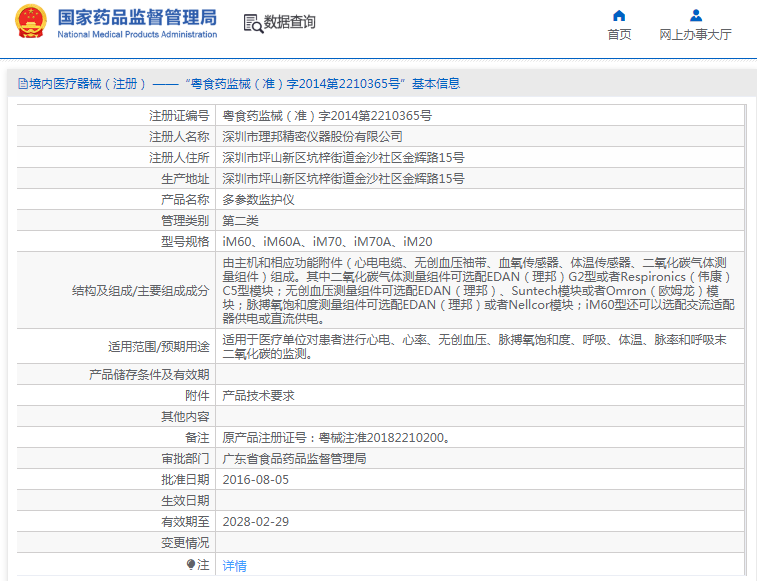The height and width of the screenshot is (581, 757).
Task: Open 网上办事大厅 text label
Action: tap(696, 35)
